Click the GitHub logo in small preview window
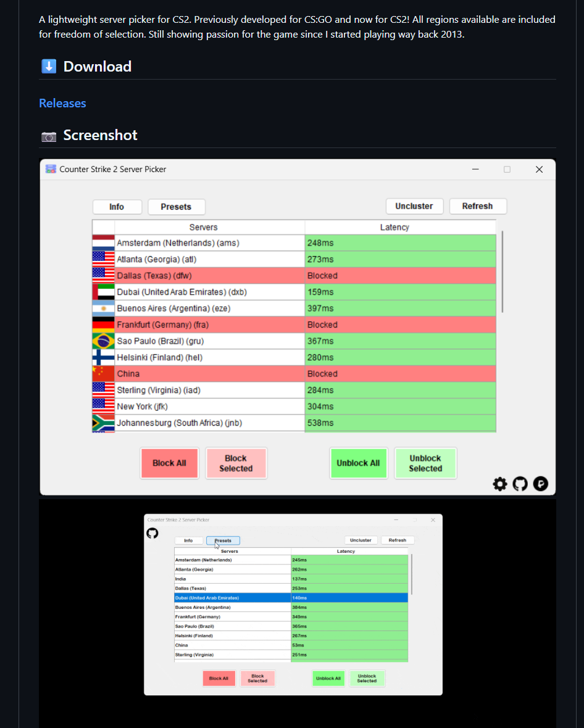Screen dimensions: 584x728 (x=152, y=533)
